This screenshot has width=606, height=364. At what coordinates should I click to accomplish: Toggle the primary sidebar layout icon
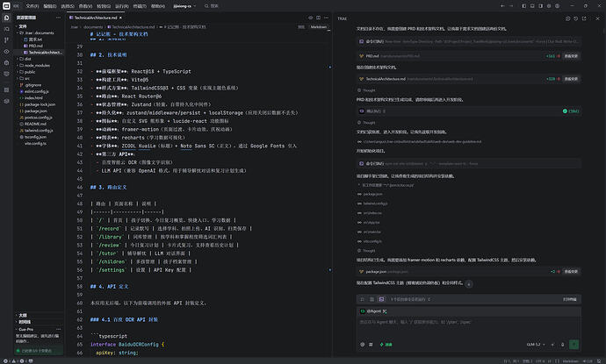524,6
